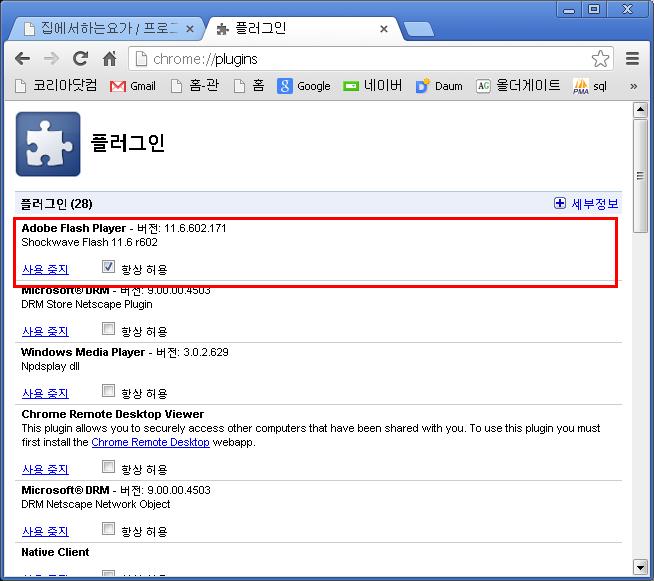The width and height of the screenshot is (654, 581).
Task: Open the 홈 bookmark
Action: click(x=249, y=86)
